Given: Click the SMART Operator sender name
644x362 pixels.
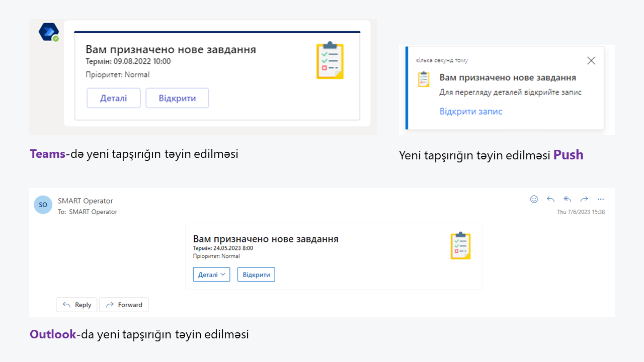Looking at the screenshot, I should 86,201.
